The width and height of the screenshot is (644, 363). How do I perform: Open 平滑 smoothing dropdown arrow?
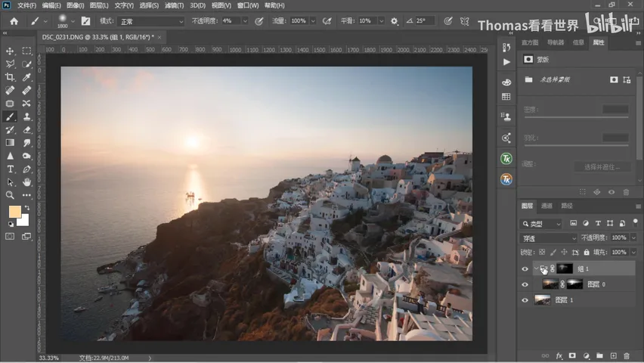point(381,21)
